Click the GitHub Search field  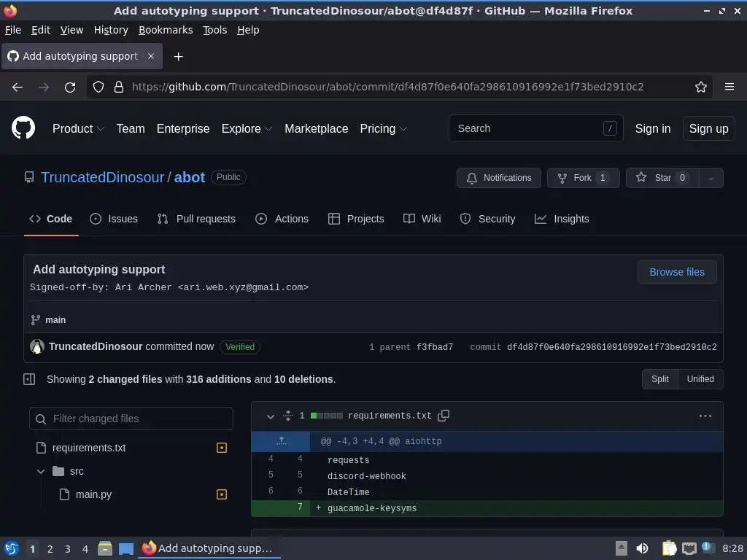tap(536, 128)
